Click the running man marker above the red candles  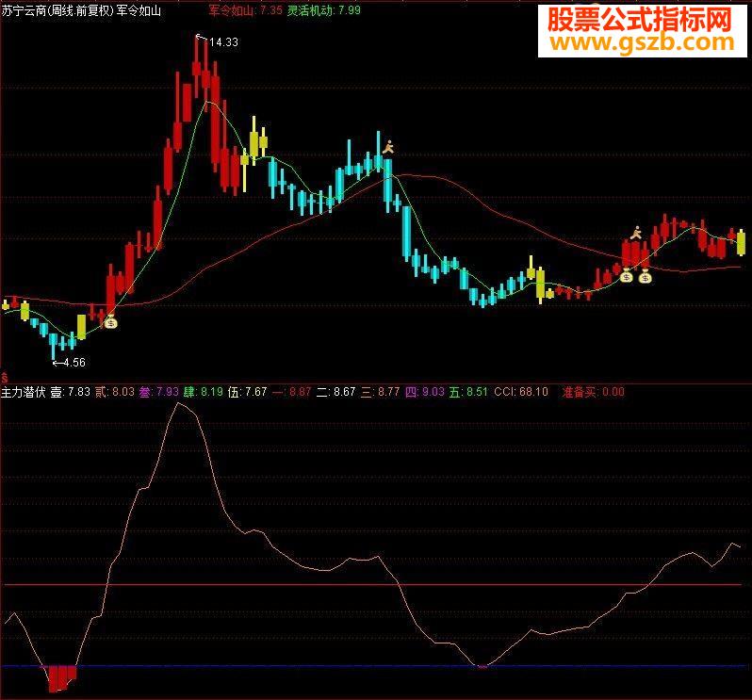coord(636,233)
